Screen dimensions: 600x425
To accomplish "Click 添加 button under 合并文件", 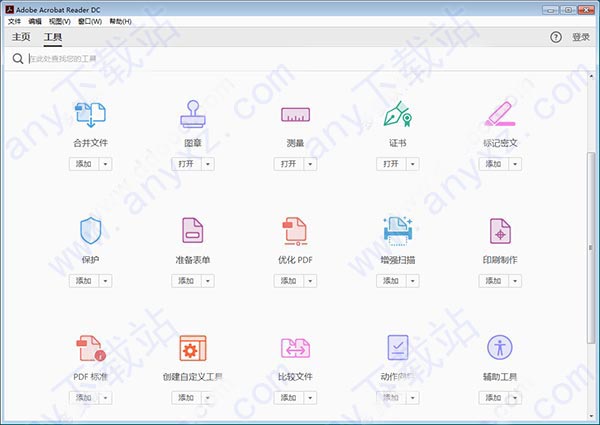I will coord(84,164).
